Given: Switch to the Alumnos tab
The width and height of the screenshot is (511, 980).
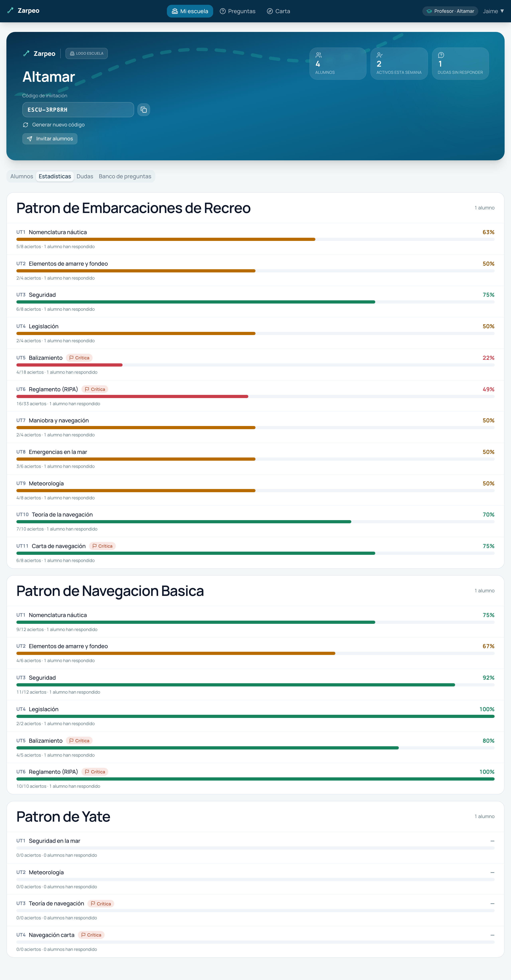Looking at the screenshot, I should [x=22, y=176].
